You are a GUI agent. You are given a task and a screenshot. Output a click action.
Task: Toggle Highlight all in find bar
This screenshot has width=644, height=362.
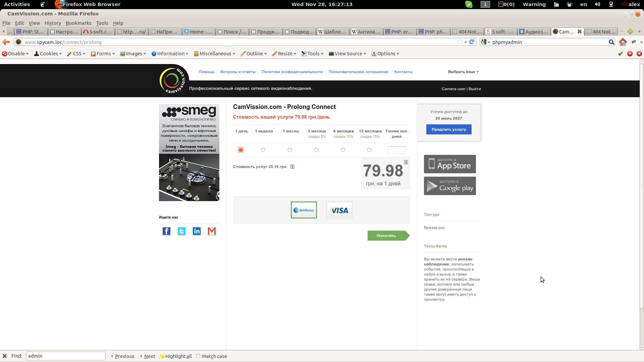[x=176, y=356]
